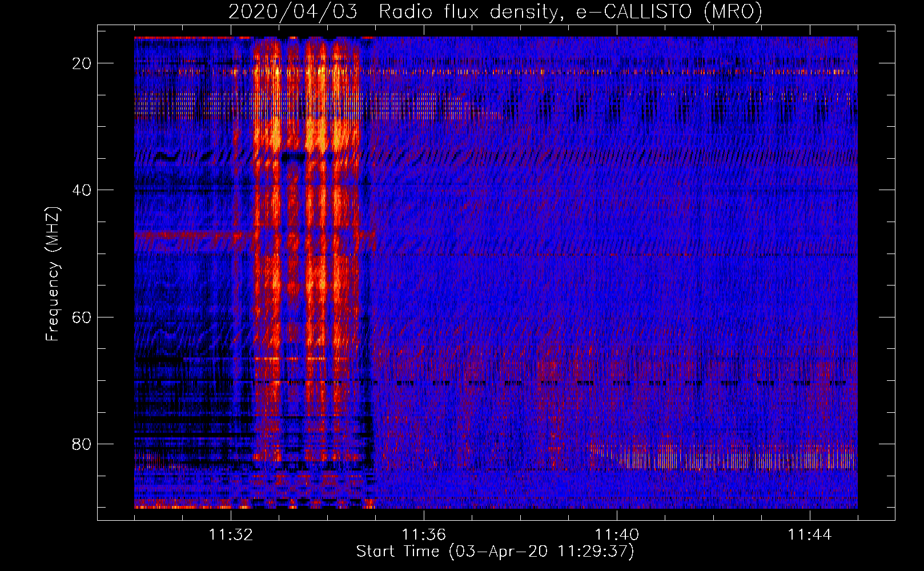The width and height of the screenshot is (924, 571).
Task: Click the 11:32 time tick label
Action: (231, 535)
